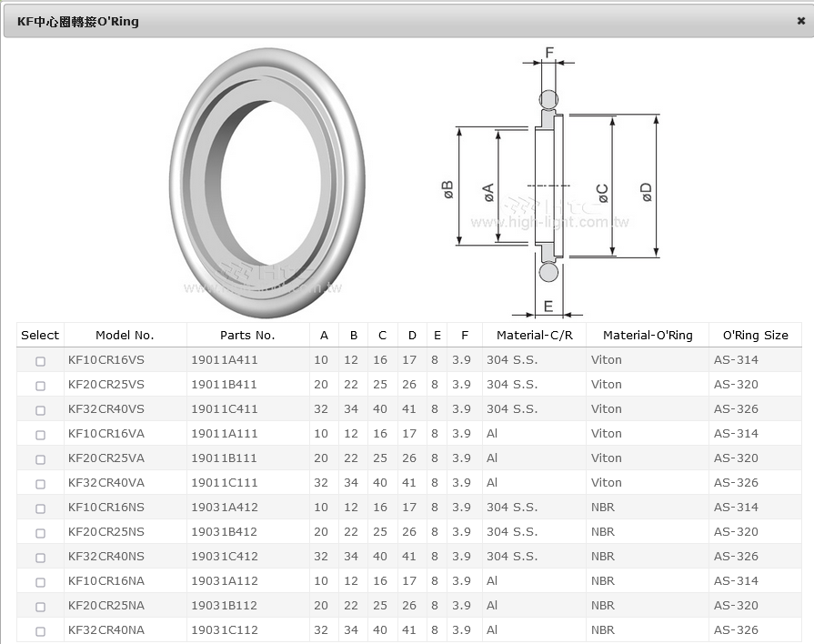Close the KF O'Ring dialog
This screenshot has width=814, height=644.
click(x=800, y=21)
